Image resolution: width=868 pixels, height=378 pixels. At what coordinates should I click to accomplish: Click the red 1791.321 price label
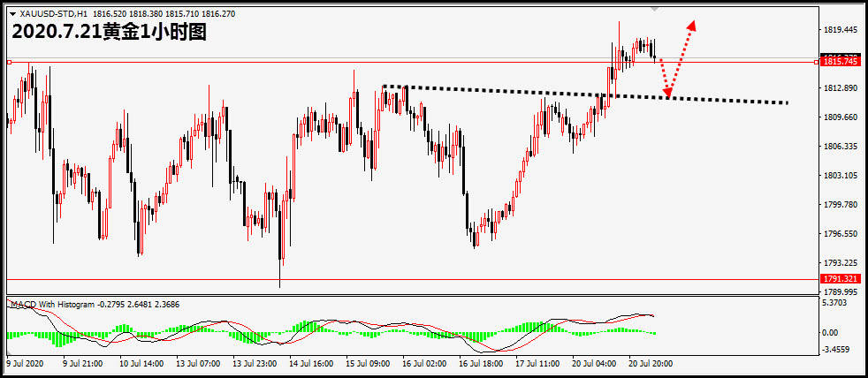pyautogui.click(x=839, y=279)
